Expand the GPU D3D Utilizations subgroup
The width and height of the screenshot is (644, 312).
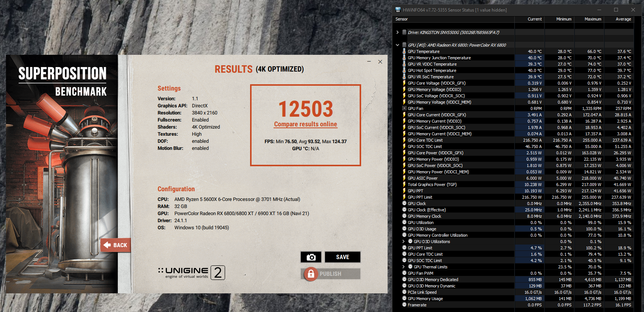tap(403, 242)
